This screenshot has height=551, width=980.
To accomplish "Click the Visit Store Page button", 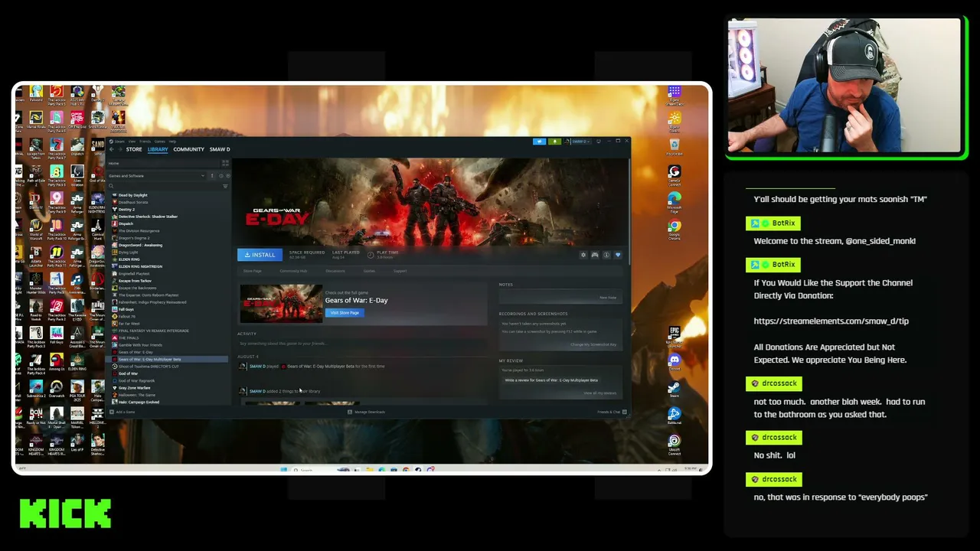I will [x=345, y=313].
